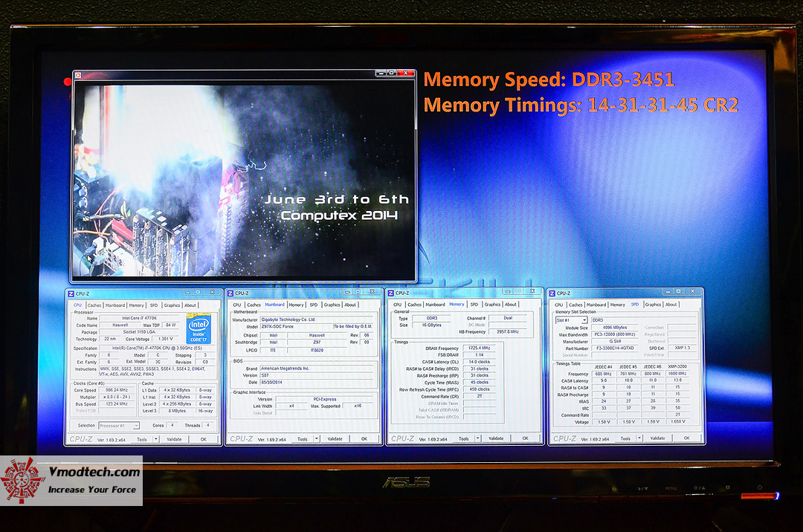
Task: Click the BIOS date '05/30/2014'
Action: (x=317, y=382)
